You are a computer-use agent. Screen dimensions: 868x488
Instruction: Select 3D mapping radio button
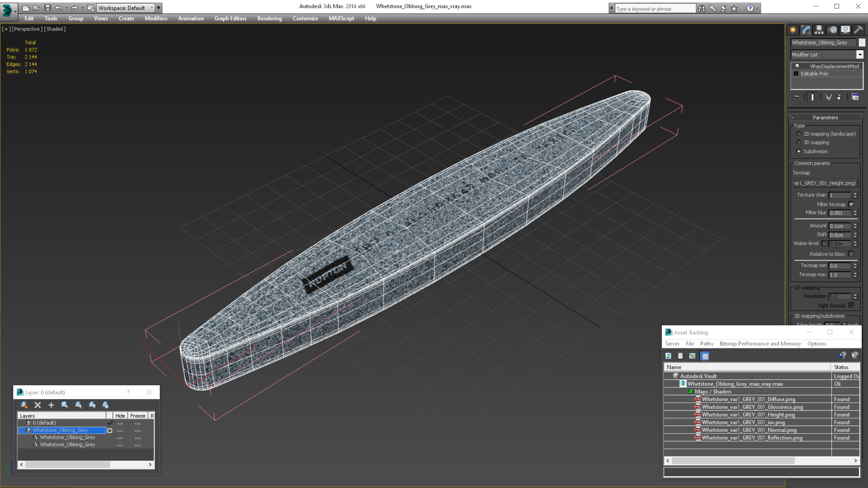point(799,142)
